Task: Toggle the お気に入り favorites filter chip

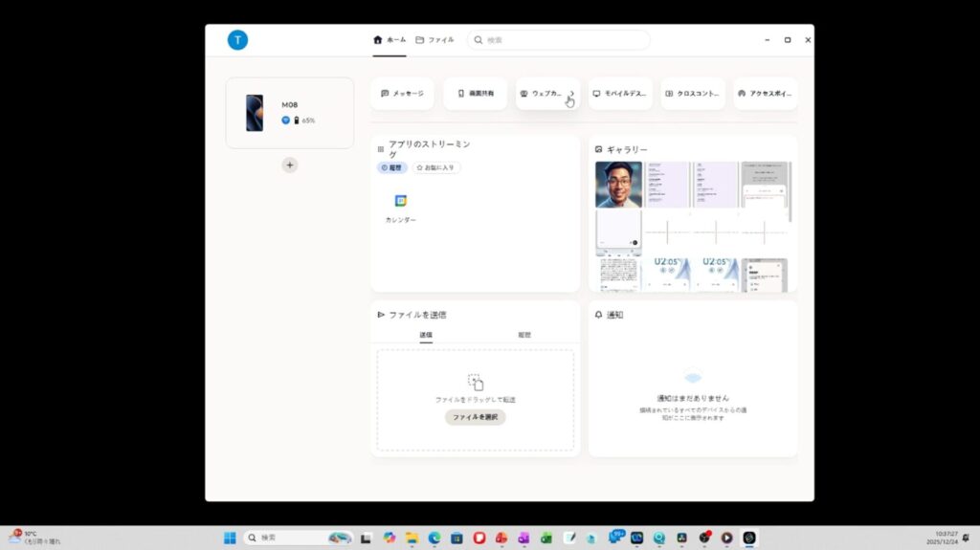Action: (436, 167)
